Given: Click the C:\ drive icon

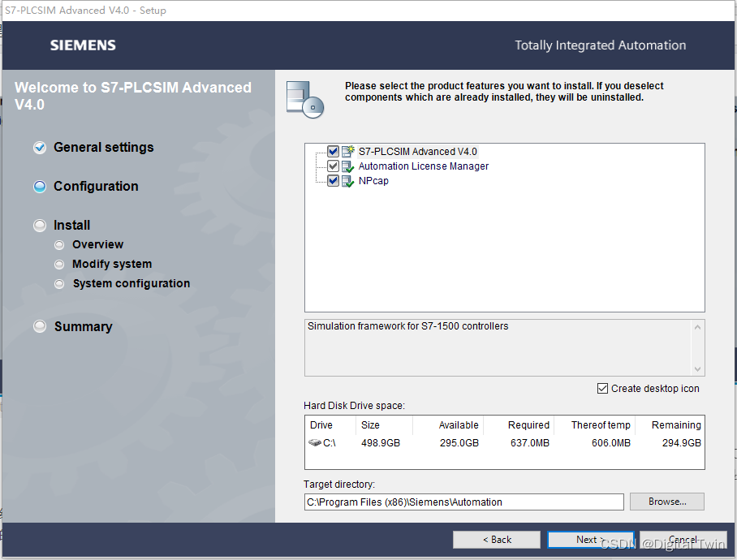Looking at the screenshot, I should click(x=314, y=442).
